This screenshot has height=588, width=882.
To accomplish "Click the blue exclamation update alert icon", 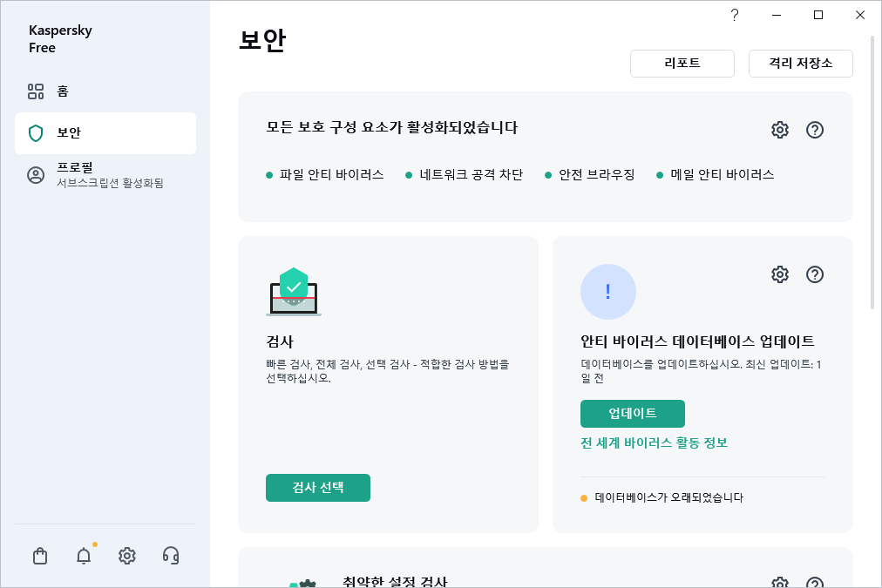I will [x=608, y=292].
